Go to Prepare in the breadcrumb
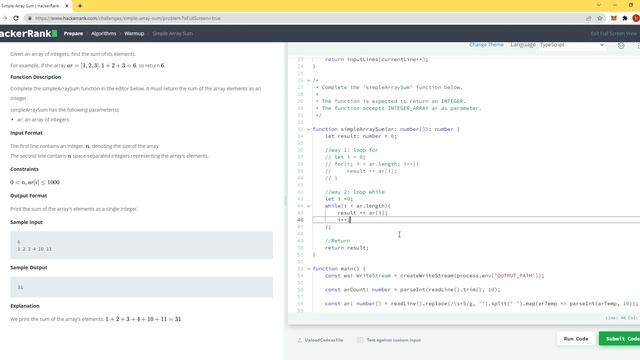The width and height of the screenshot is (640, 360). (x=73, y=33)
